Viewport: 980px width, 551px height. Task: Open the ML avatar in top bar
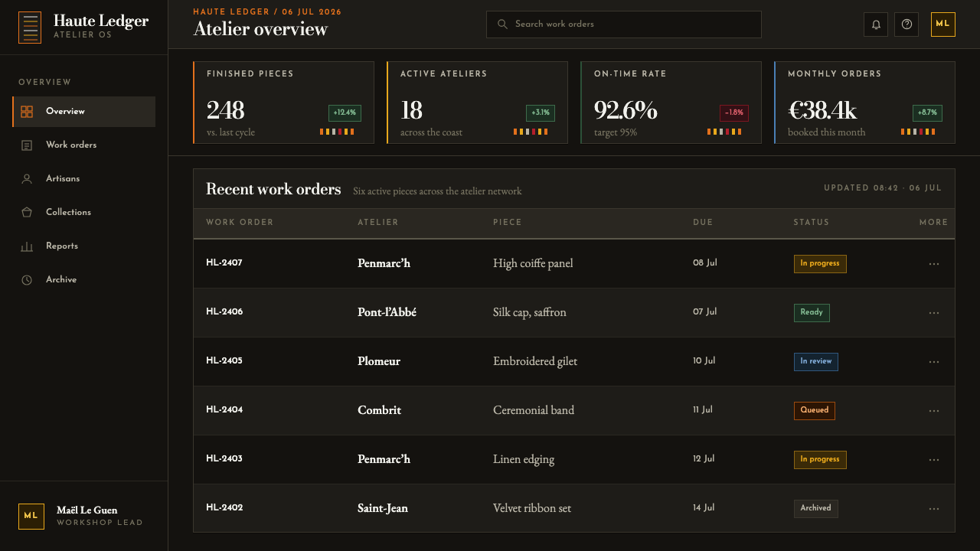[x=943, y=24]
